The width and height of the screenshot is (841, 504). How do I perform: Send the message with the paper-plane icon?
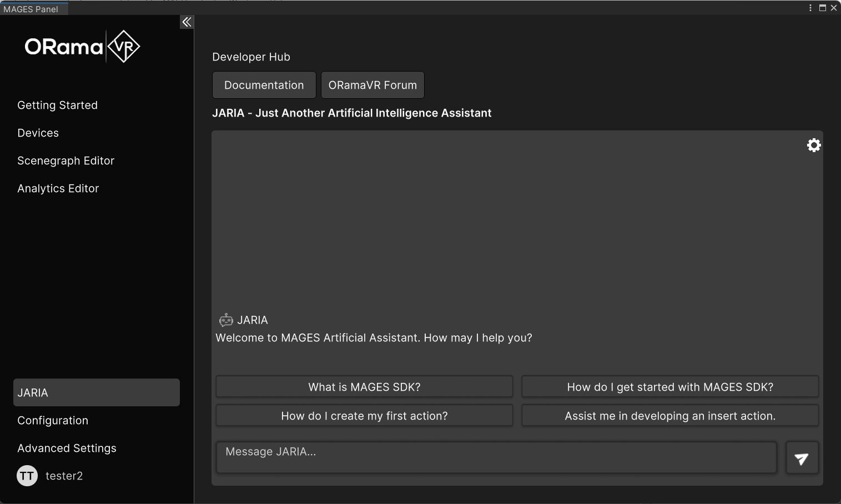click(x=802, y=458)
